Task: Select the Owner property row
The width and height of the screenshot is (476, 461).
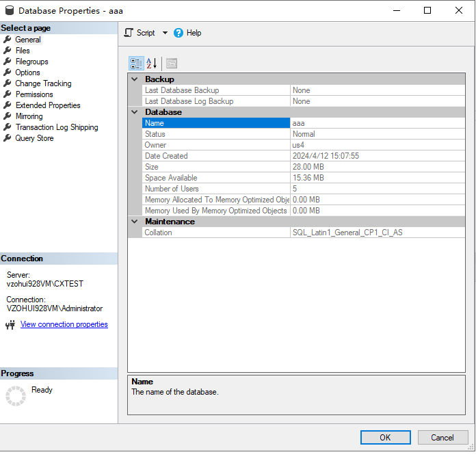Action: point(304,145)
